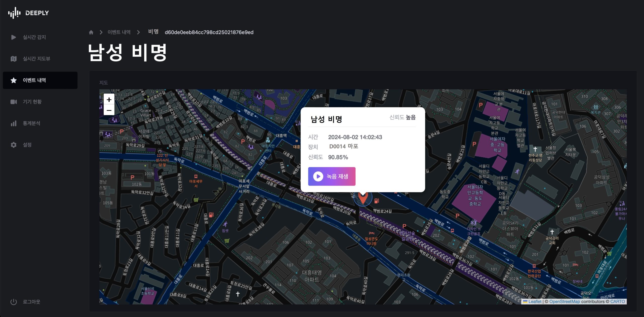Screen dimensions: 644x317
Task: Click the DEEPLY logo in the header
Action: [x=28, y=13]
